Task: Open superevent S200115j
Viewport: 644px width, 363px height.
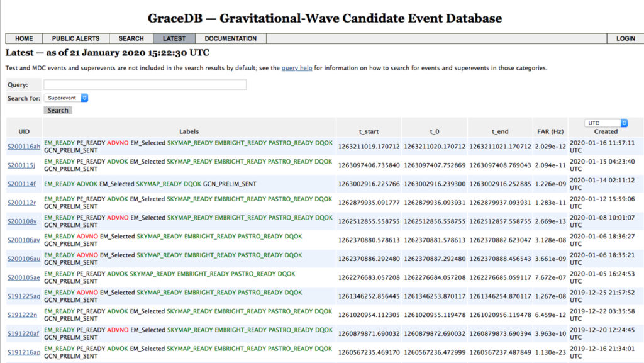Action: pos(21,165)
